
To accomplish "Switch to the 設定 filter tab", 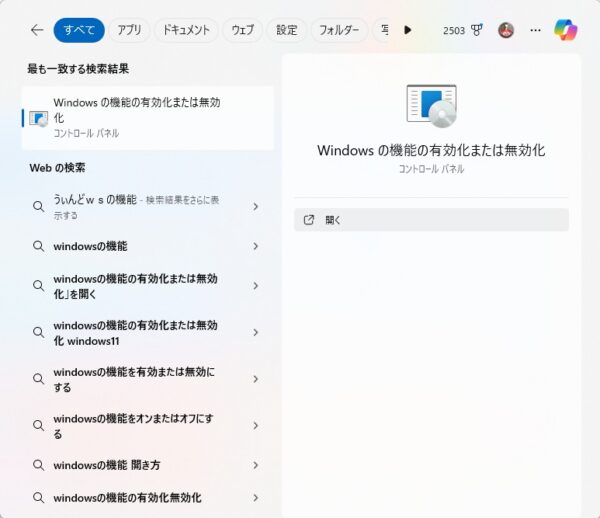I will (x=287, y=30).
